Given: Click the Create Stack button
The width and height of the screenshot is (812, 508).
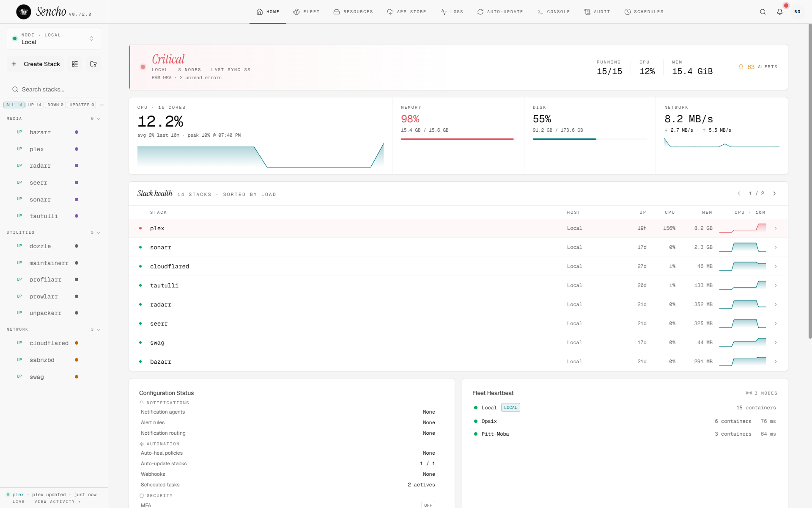Looking at the screenshot, I should point(36,64).
